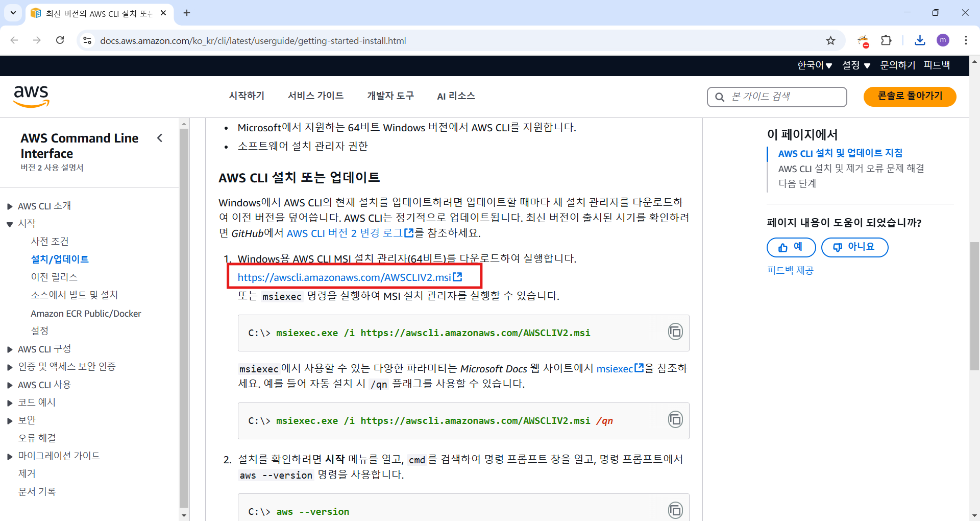Click 피드백 in the top bar
The image size is (980, 521).
(937, 65)
